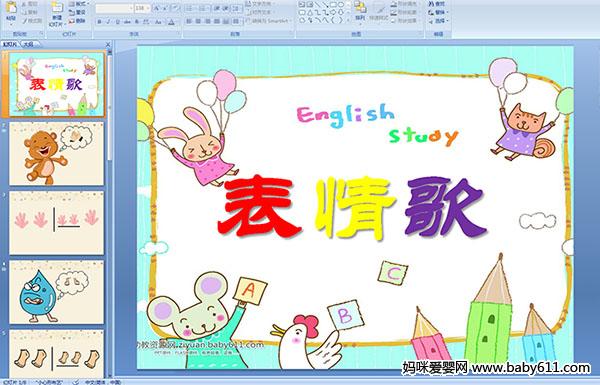The width and height of the screenshot is (600, 385).
Task: Select the angry water drop slide thumbnail
Action: [x=57, y=292]
